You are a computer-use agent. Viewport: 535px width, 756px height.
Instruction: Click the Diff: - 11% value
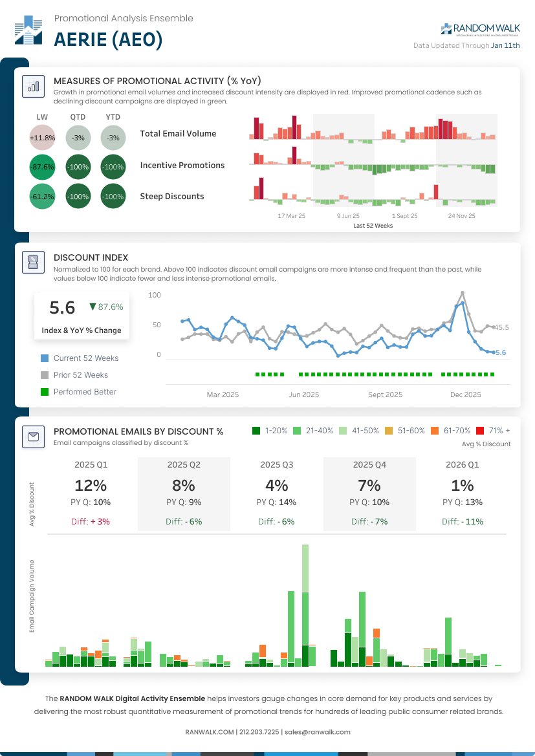click(462, 522)
